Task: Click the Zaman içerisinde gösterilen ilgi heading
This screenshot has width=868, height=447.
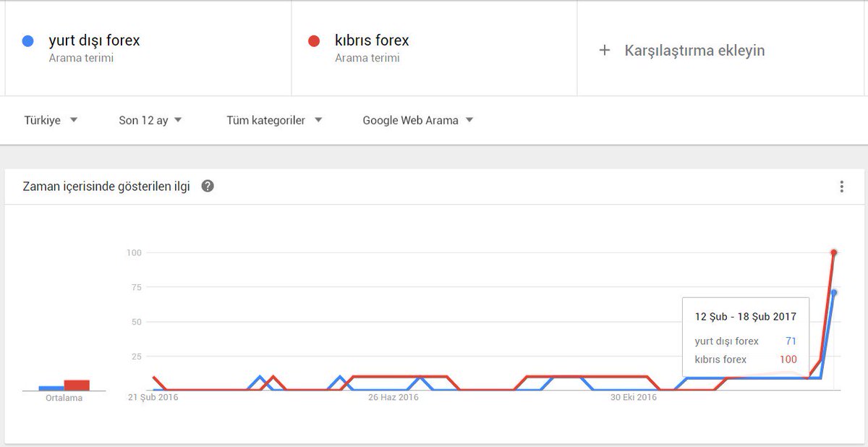Action: tap(106, 187)
